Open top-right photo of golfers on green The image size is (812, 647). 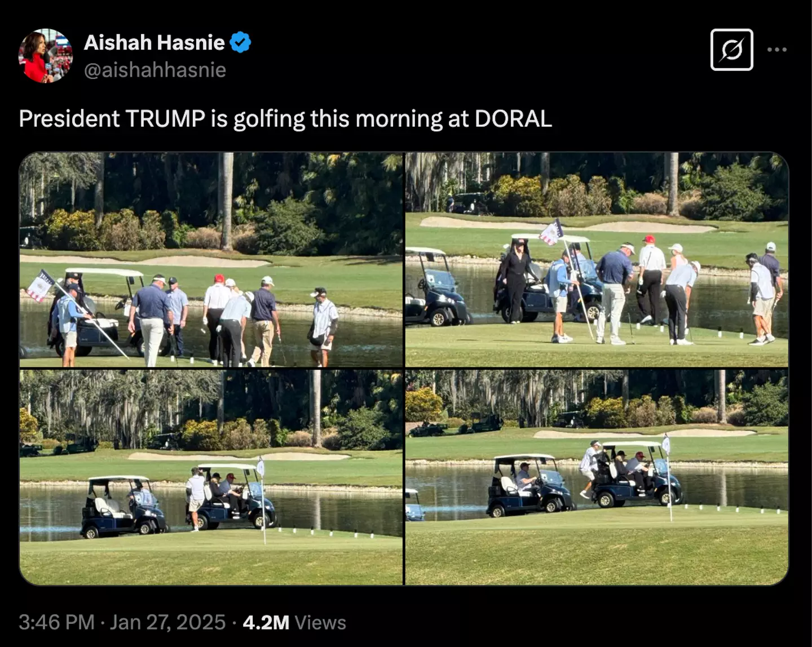tap(597, 260)
